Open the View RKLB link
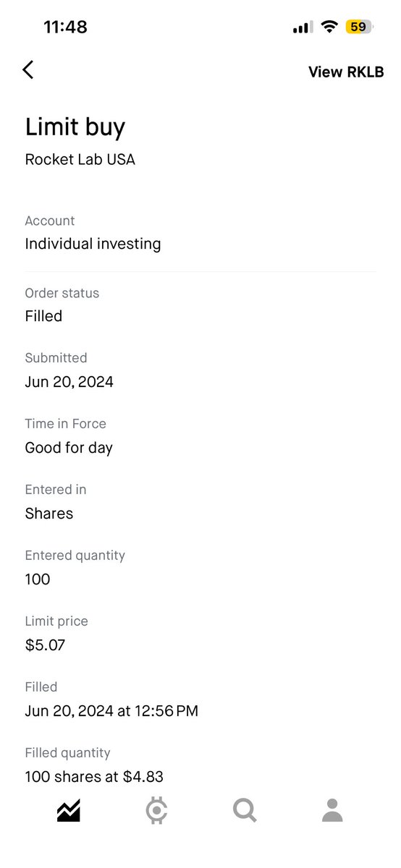The width and height of the screenshot is (401, 868). click(x=346, y=72)
